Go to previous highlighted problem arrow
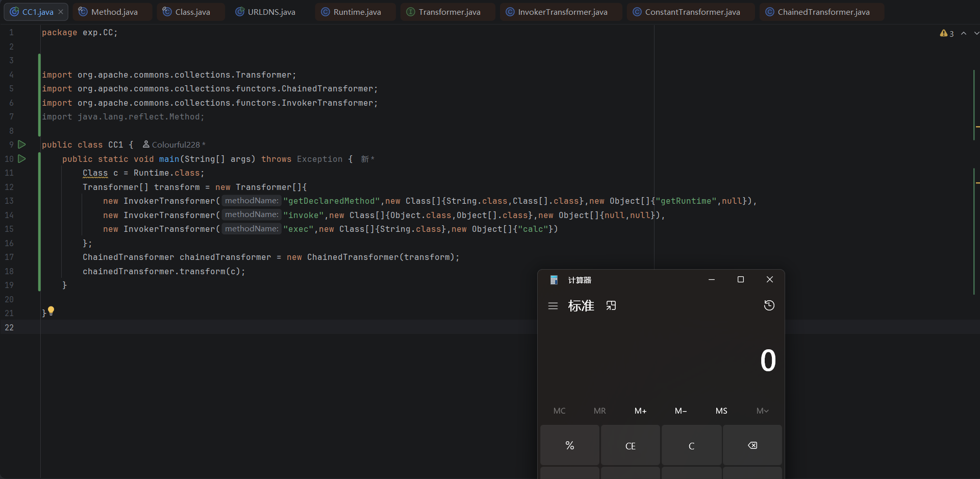 [964, 33]
